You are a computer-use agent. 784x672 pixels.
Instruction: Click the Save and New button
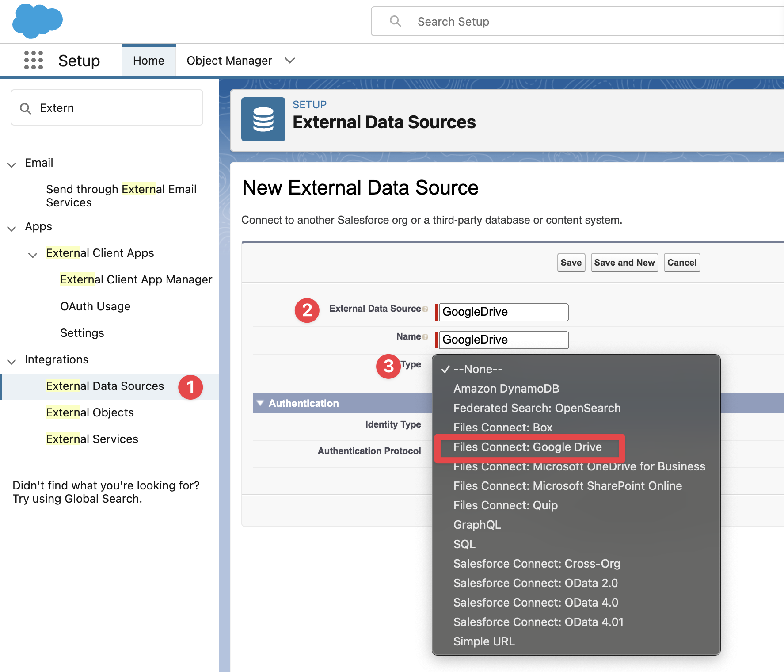coord(624,262)
